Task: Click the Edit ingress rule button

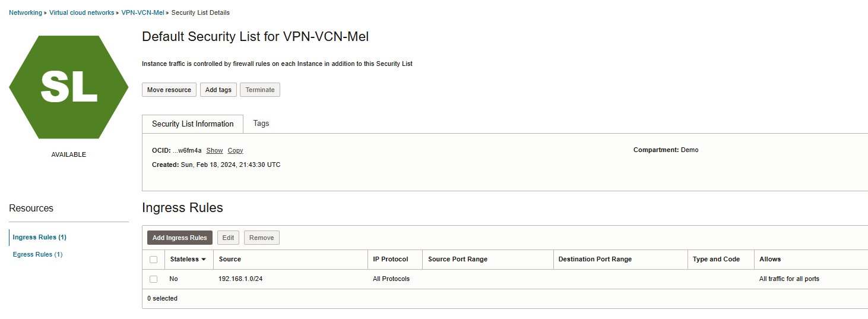Action: tap(228, 238)
